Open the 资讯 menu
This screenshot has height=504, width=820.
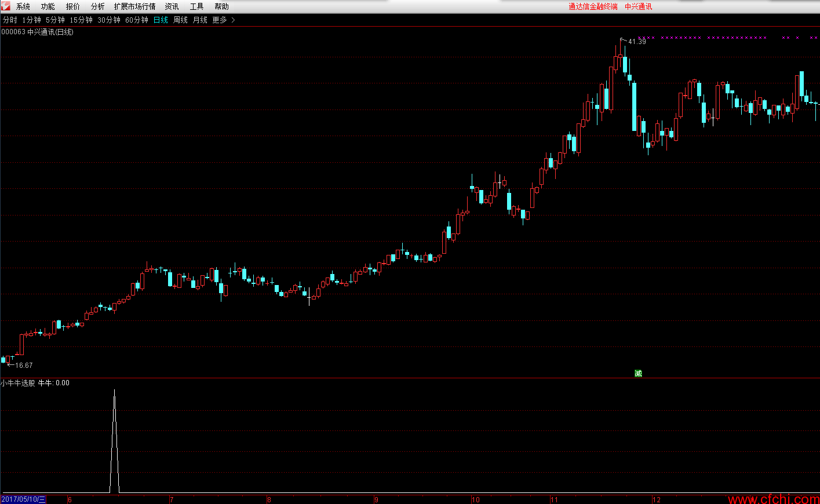(x=172, y=6)
